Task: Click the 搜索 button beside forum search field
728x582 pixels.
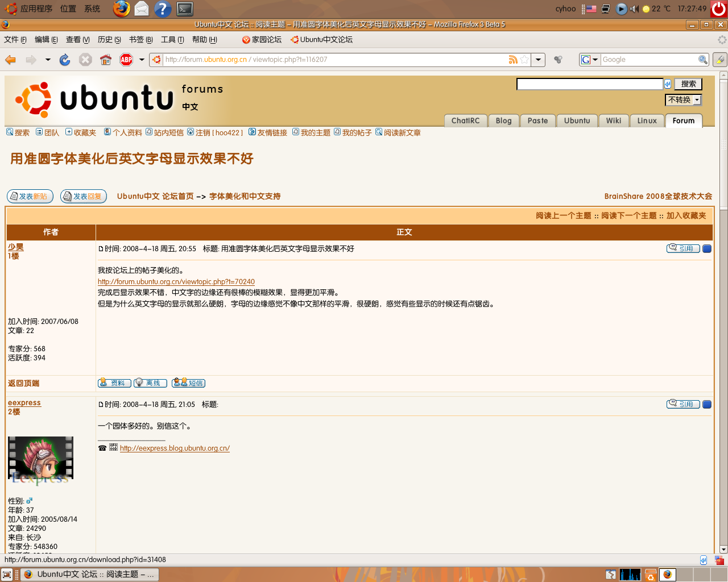Action: [688, 84]
